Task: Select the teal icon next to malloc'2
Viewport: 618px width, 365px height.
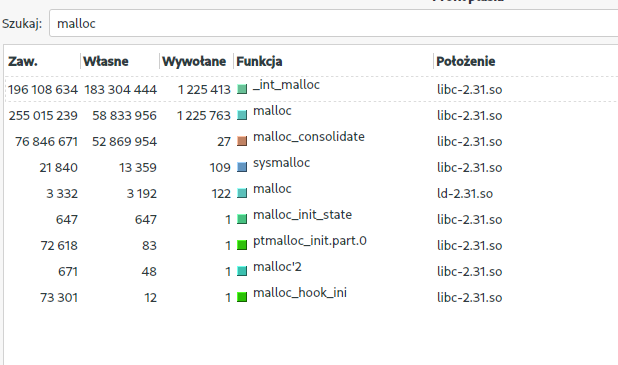Action: 242,271
